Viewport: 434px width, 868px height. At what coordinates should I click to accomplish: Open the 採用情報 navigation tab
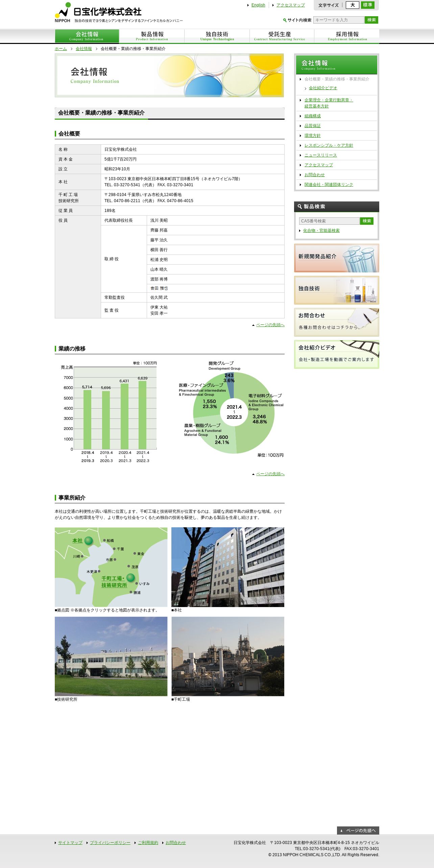click(x=347, y=36)
